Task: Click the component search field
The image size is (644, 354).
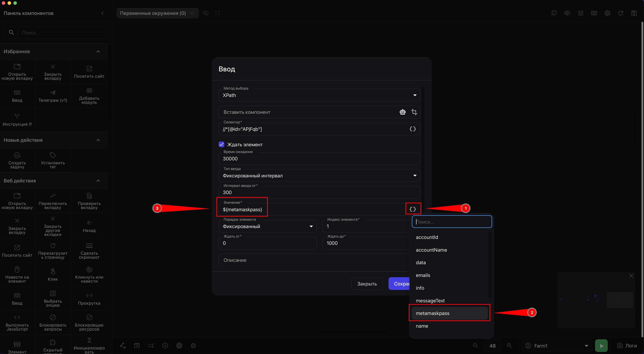Action: [56, 33]
